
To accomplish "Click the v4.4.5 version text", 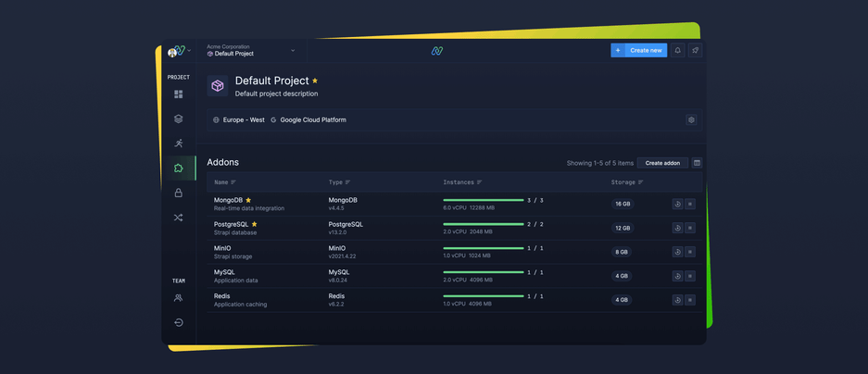I will point(336,208).
